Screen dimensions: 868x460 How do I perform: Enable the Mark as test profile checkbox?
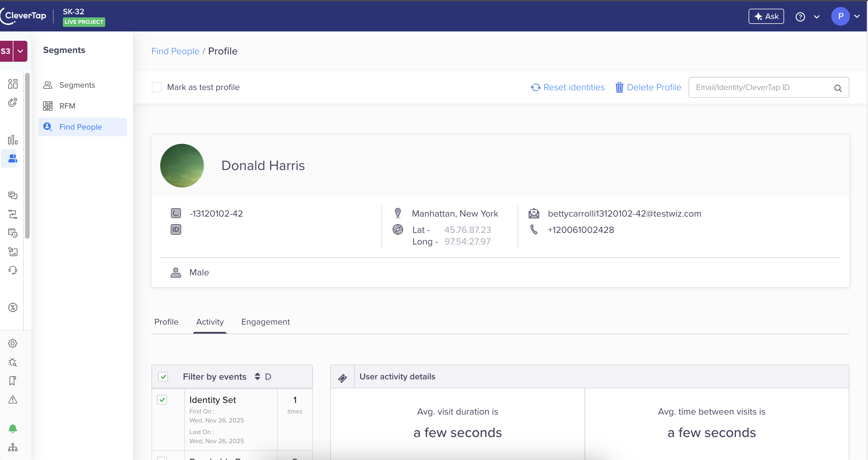tap(157, 87)
